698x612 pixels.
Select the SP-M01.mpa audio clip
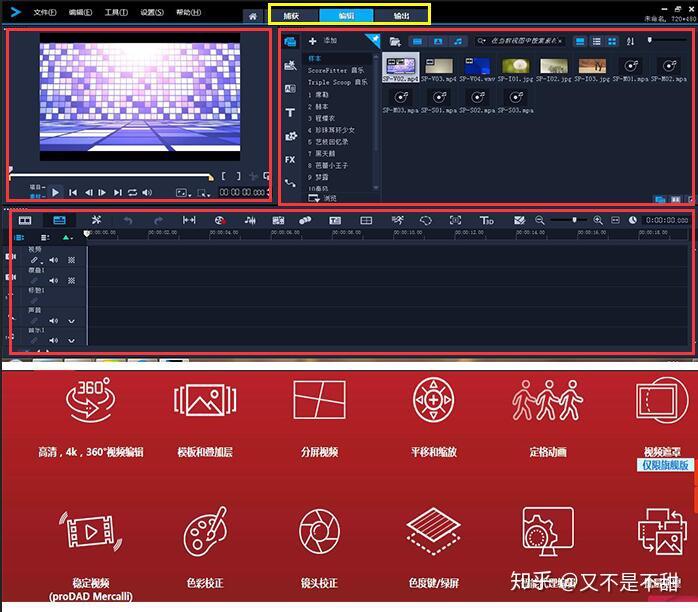[x=630, y=69]
